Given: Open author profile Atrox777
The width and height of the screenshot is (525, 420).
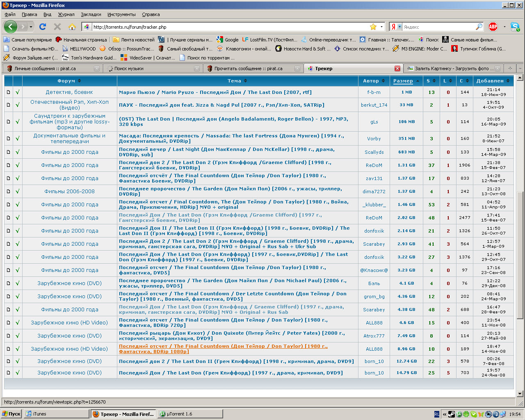Looking at the screenshot, I should point(374,336).
